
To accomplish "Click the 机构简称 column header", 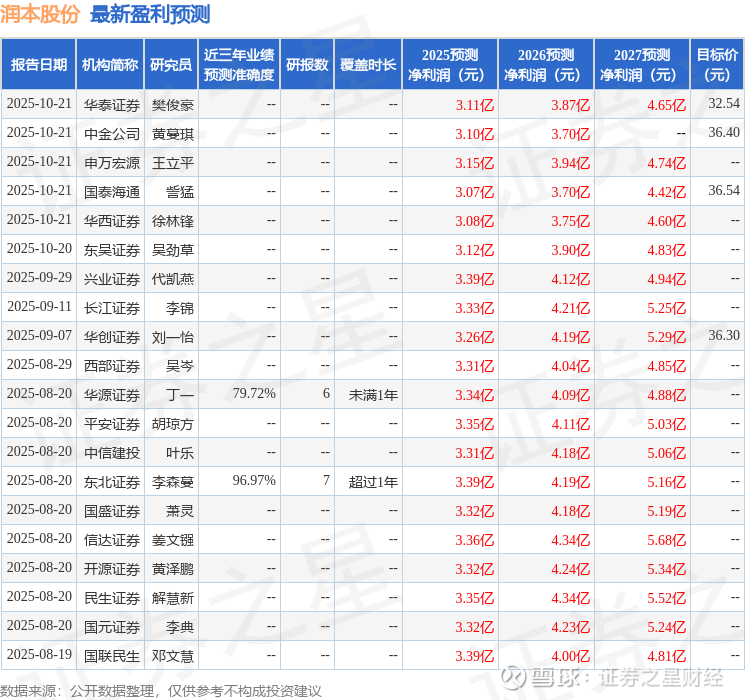I will point(110,65).
